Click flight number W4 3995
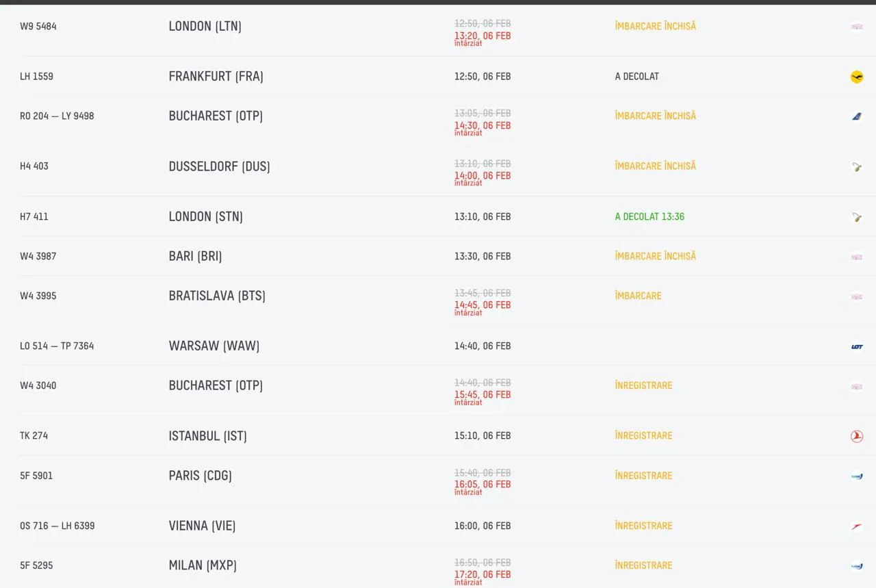 point(38,296)
